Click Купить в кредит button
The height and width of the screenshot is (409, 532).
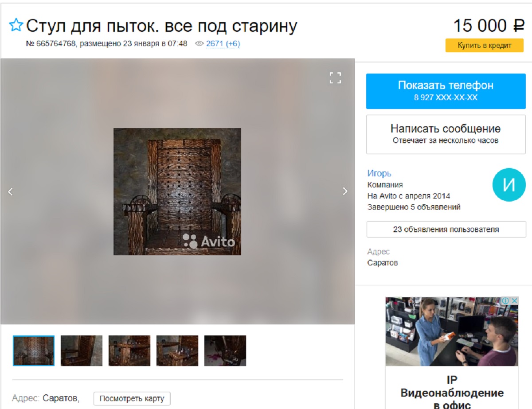485,45
